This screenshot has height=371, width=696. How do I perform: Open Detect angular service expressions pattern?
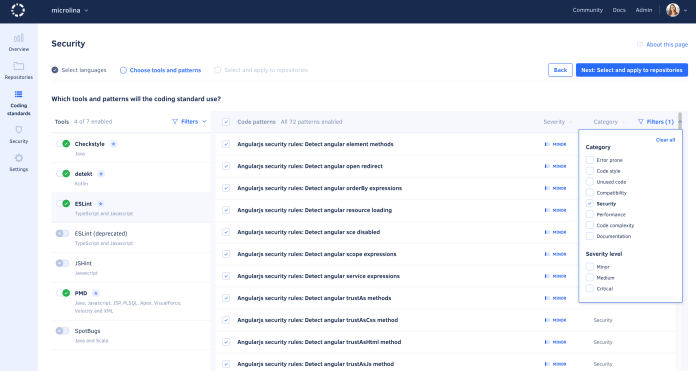click(x=318, y=276)
